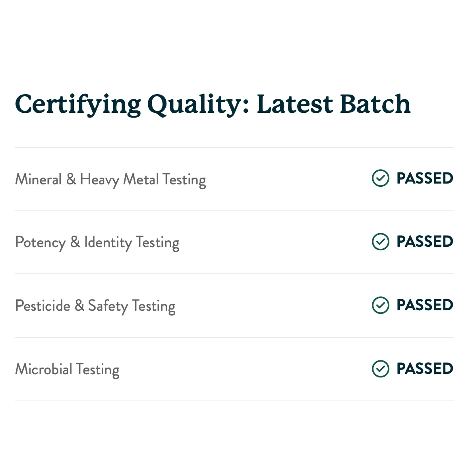The image size is (476, 476).
Task: Click the word Certifying in the heading
Action: (78, 104)
